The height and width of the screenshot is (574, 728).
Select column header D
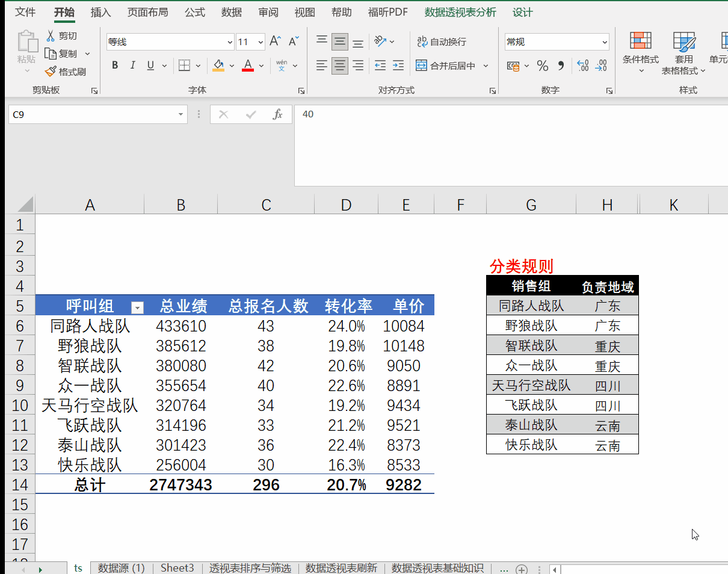coord(346,205)
